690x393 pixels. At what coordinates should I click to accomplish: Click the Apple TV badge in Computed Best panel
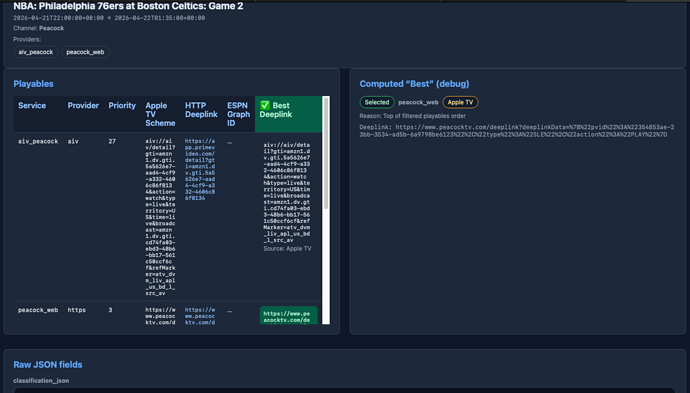point(460,102)
